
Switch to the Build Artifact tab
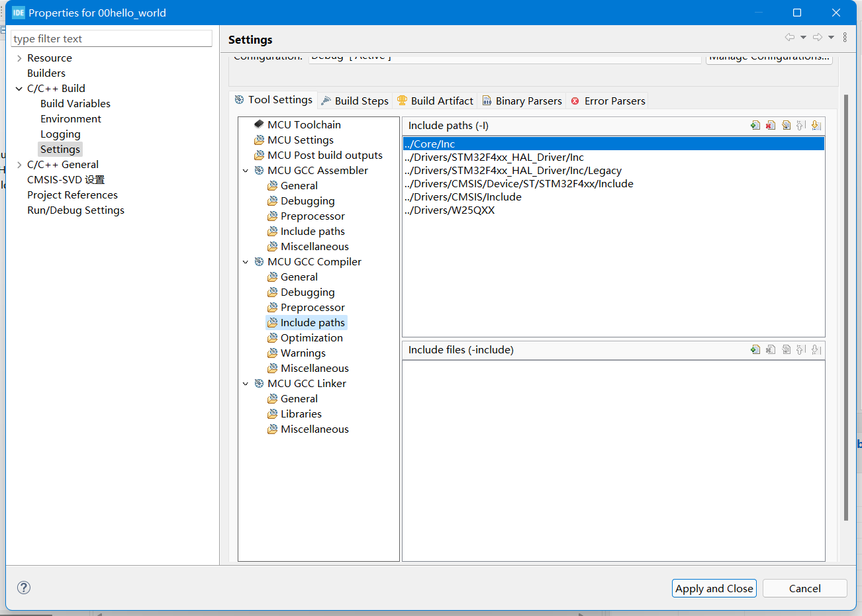436,101
